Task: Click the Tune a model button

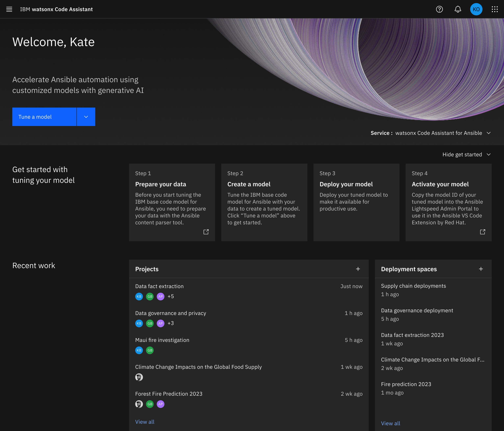Action: 44,117
